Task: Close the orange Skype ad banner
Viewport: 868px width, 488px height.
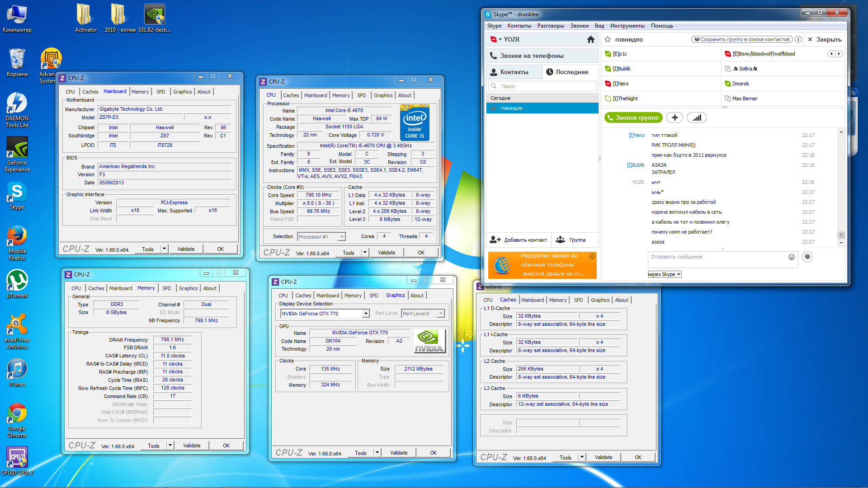Action: (x=592, y=256)
